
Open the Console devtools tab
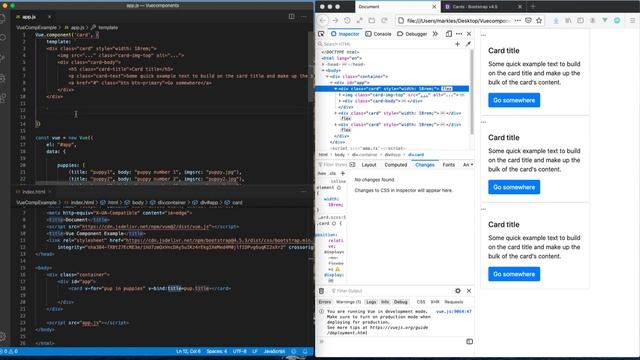[x=378, y=34]
